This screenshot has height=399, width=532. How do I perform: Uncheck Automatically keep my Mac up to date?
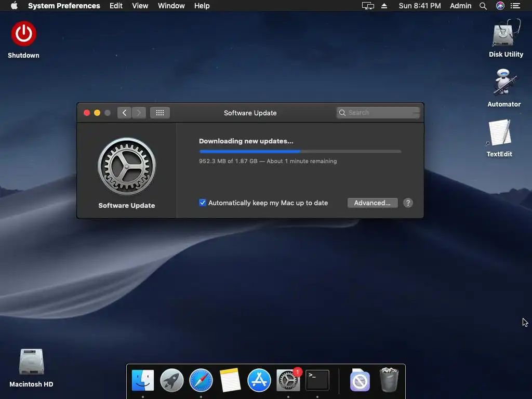[203, 203]
